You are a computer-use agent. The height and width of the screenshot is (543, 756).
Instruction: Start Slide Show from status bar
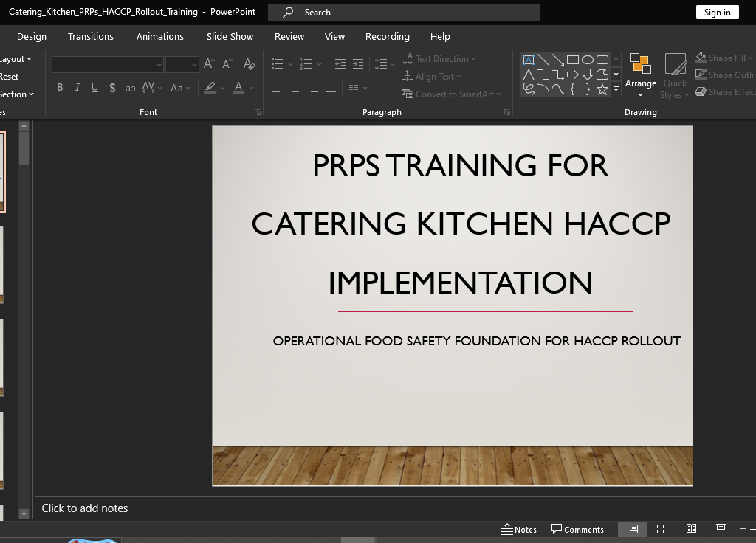(721, 529)
